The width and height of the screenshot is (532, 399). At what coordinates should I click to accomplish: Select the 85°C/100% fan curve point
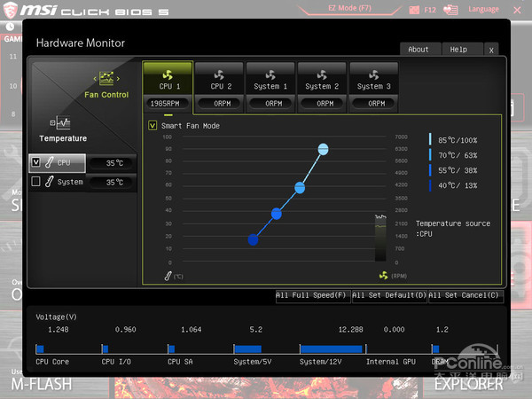point(323,149)
